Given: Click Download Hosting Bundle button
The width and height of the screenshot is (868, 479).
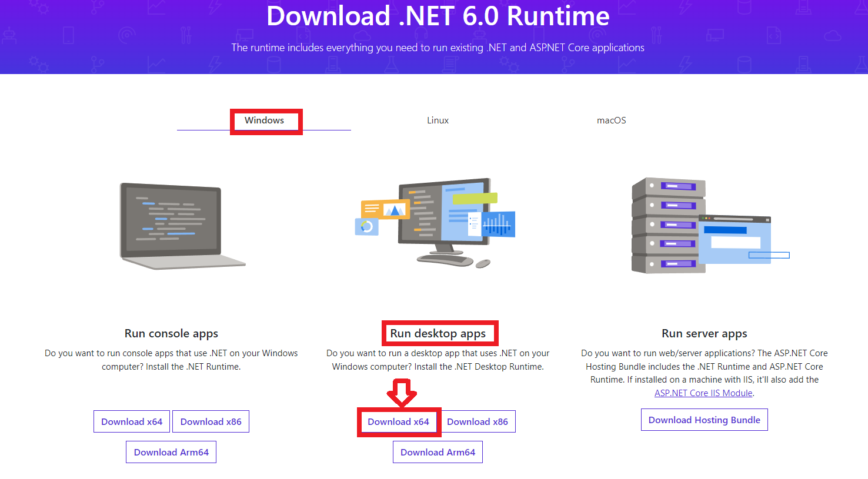Looking at the screenshot, I should (705, 420).
